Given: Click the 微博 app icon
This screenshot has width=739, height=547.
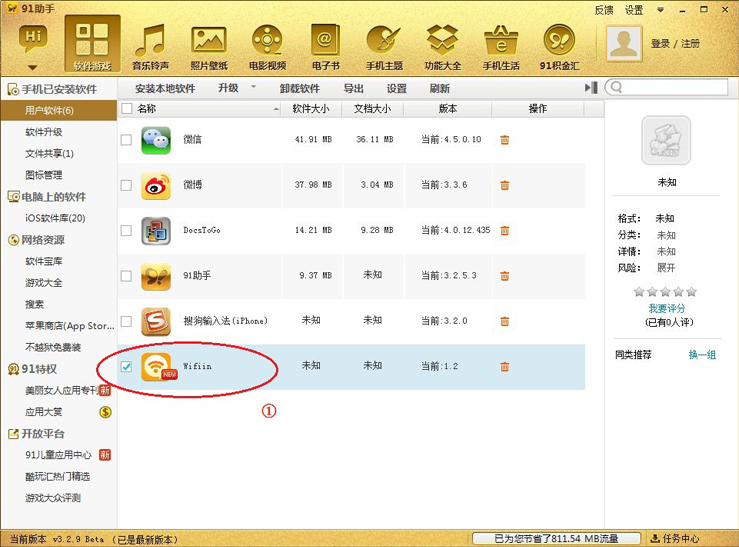Looking at the screenshot, I should (156, 186).
